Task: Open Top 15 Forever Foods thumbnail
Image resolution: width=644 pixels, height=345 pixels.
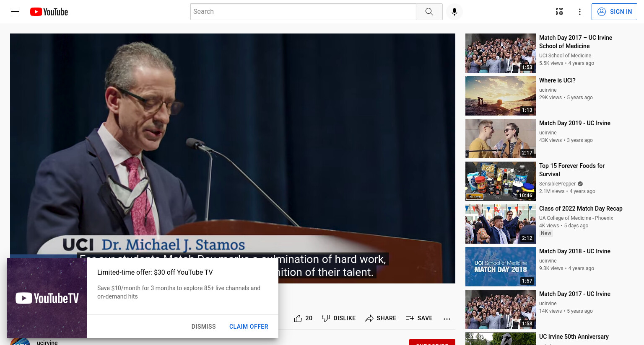Action: click(x=501, y=181)
